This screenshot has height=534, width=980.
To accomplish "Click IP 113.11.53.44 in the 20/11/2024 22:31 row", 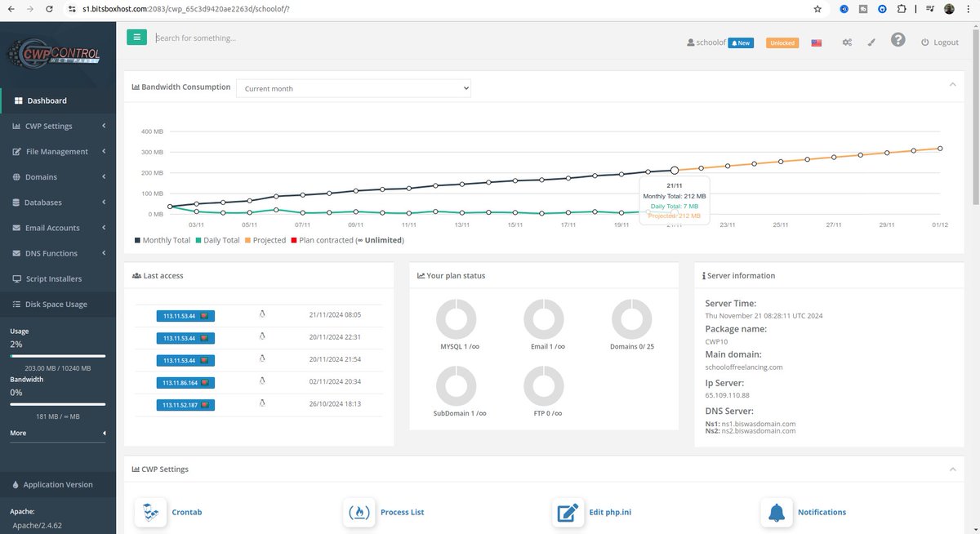I will pos(185,337).
